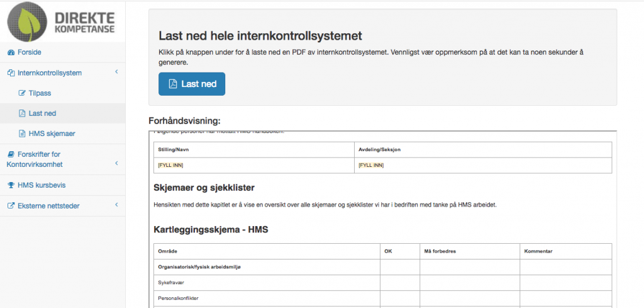
Task: Click the PDF file icon beside Last ned in sidebar
Action: (22, 113)
